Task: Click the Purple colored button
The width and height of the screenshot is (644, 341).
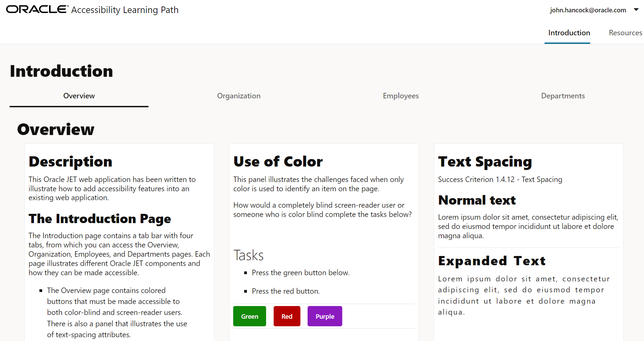Action: [325, 316]
